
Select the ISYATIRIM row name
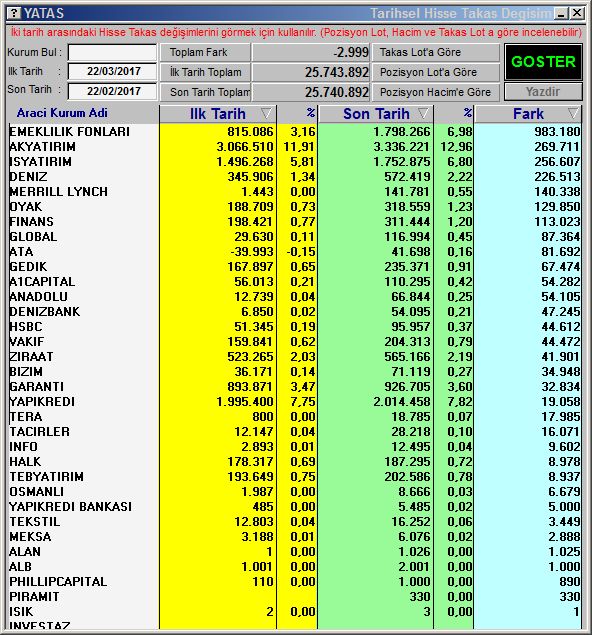40,162
